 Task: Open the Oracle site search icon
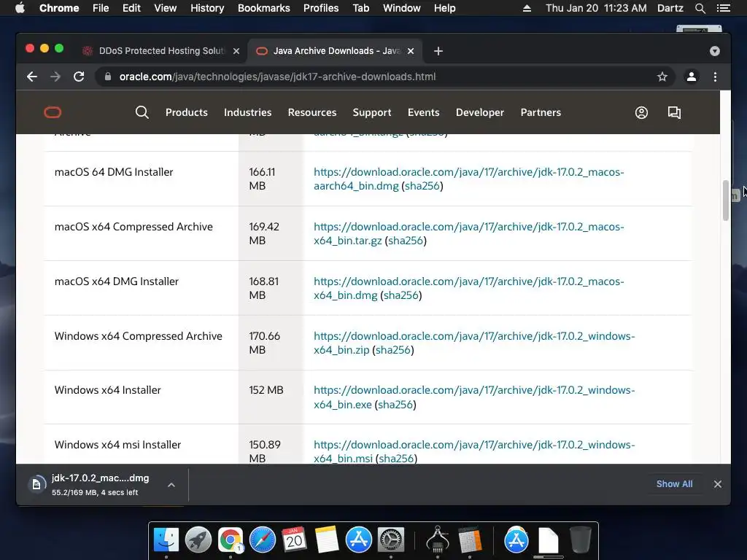(x=142, y=112)
